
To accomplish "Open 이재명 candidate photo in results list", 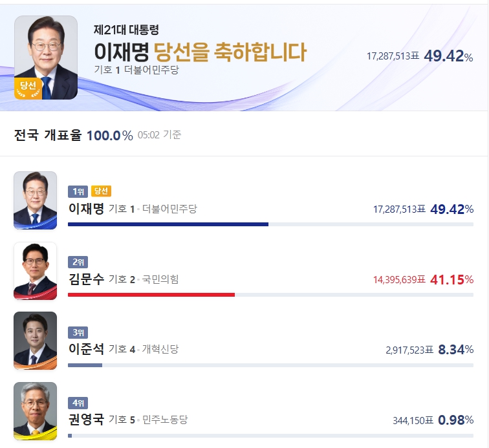I will point(35,200).
